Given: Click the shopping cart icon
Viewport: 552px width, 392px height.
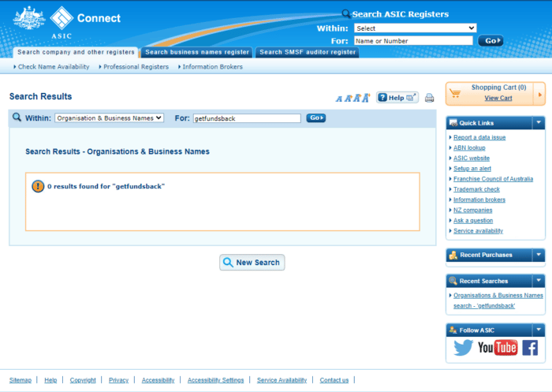Looking at the screenshot, I should 455,93.
